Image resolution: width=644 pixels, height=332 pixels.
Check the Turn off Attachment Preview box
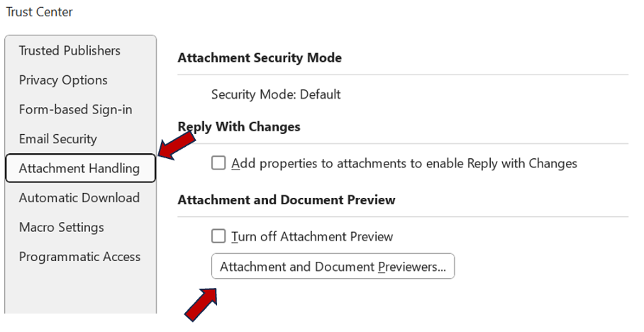pyautogui.click(x=218, y=236)
